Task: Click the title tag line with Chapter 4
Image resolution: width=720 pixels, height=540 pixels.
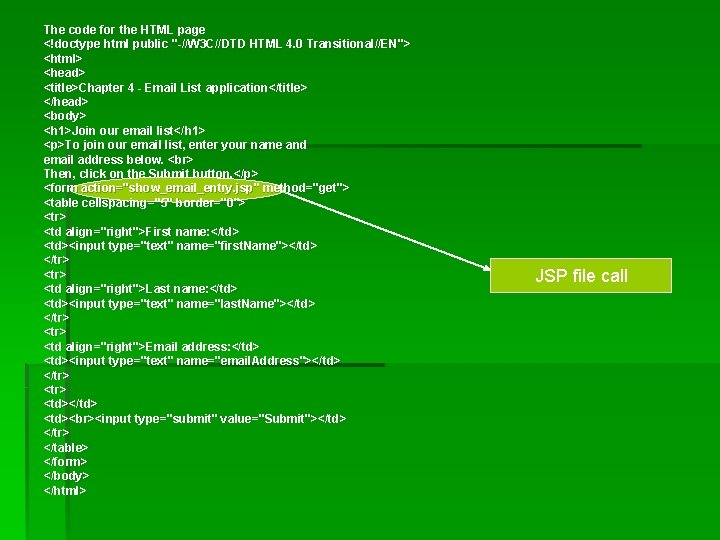Action: pos(175,87)
